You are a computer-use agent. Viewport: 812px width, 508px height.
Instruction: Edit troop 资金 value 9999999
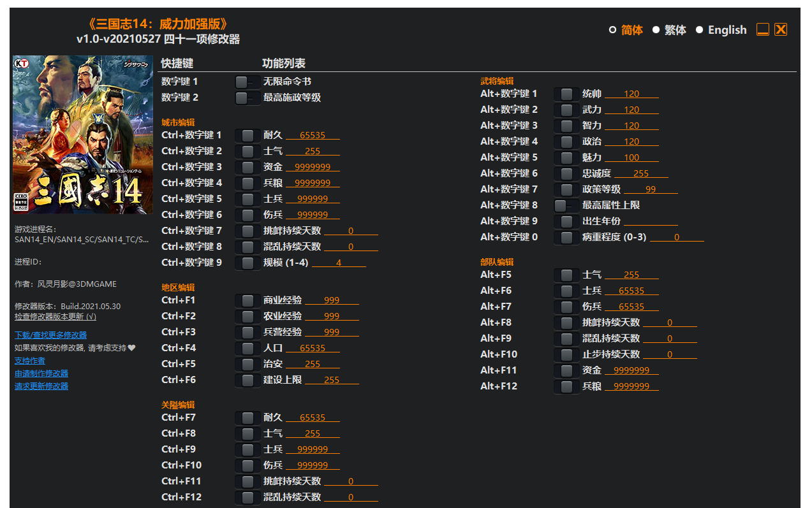click(631, 370)
